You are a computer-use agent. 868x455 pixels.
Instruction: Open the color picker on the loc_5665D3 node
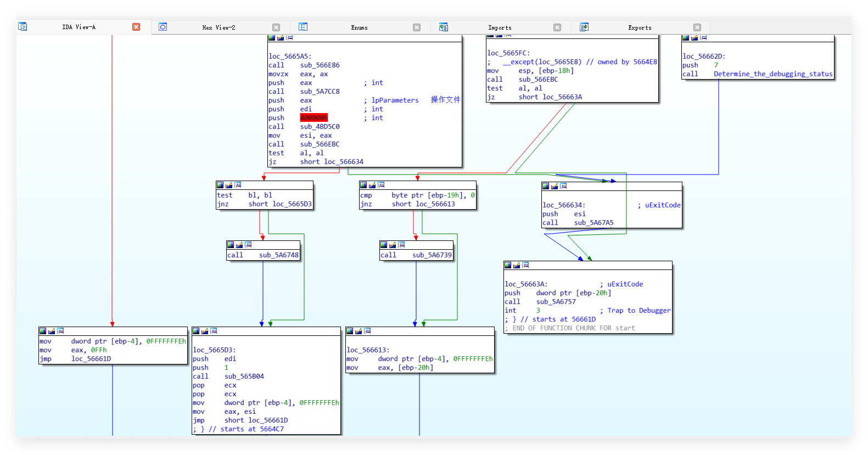point(196,331)
